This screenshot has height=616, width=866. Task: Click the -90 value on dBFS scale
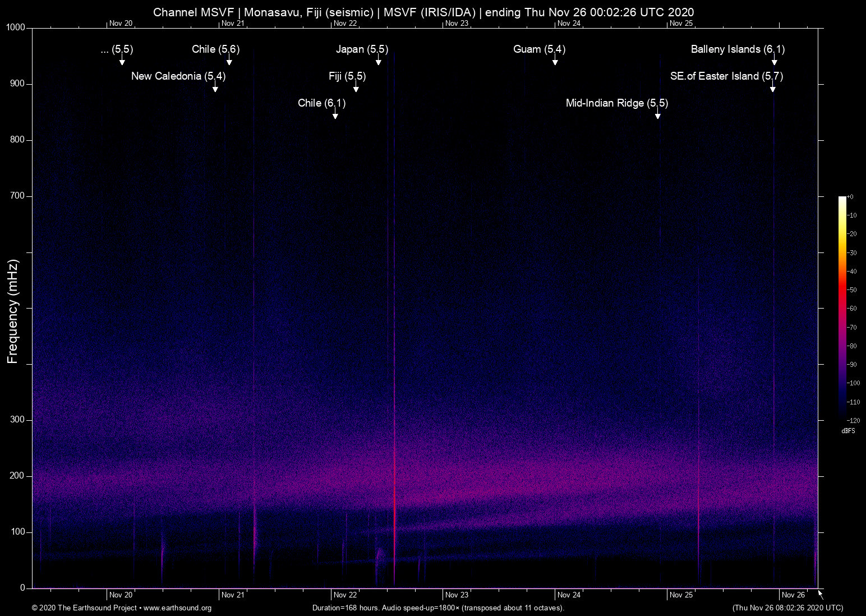852,365
